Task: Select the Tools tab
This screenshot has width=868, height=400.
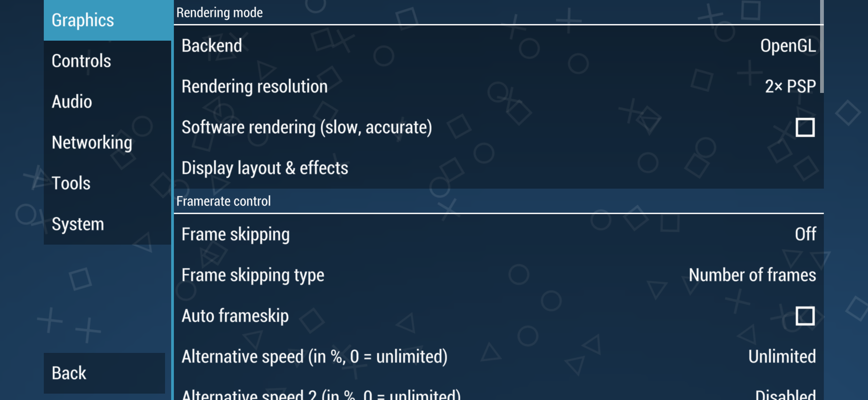Action: pos(107,183)
